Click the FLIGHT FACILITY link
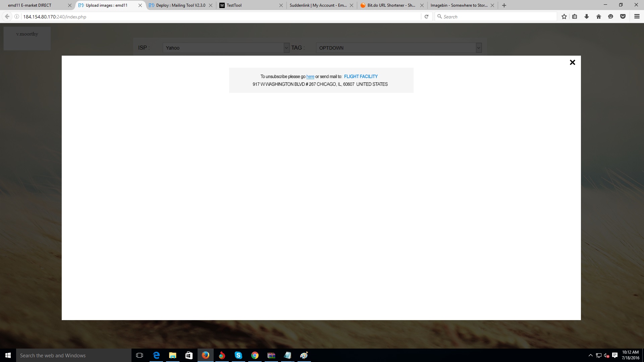Screen dimensions: 644x362 (361, 76)
